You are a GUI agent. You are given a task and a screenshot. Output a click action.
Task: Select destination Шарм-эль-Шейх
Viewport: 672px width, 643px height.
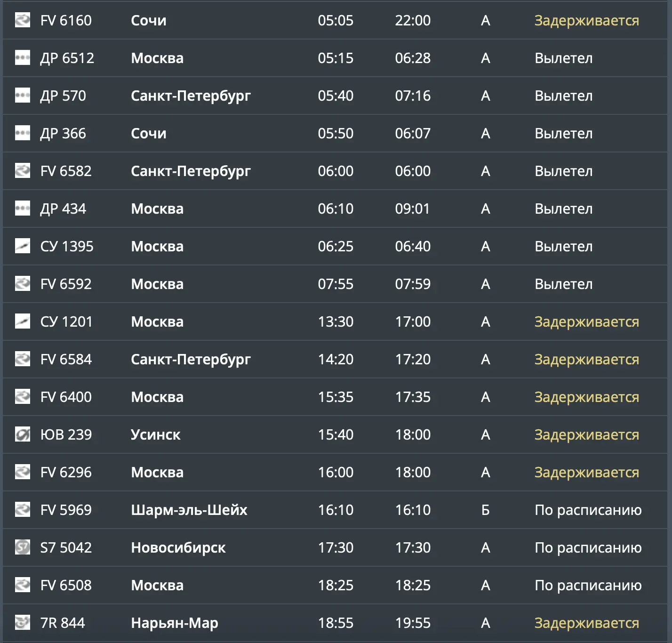pyautogui.click(x=189, y=510)
